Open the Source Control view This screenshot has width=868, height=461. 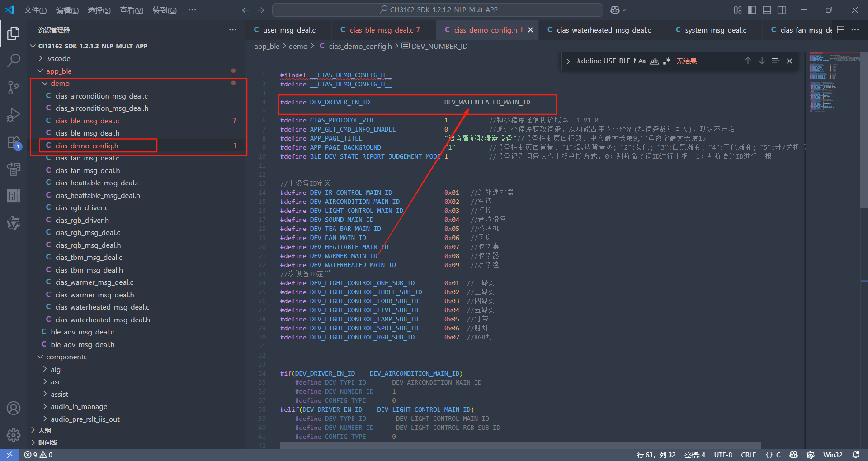[x=14, y=88]
